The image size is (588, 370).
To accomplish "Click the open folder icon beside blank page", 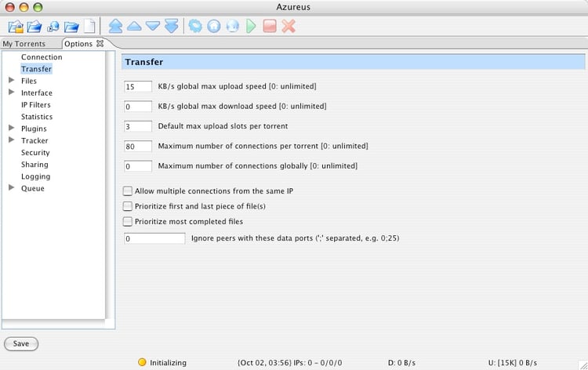I will (71, 27).
